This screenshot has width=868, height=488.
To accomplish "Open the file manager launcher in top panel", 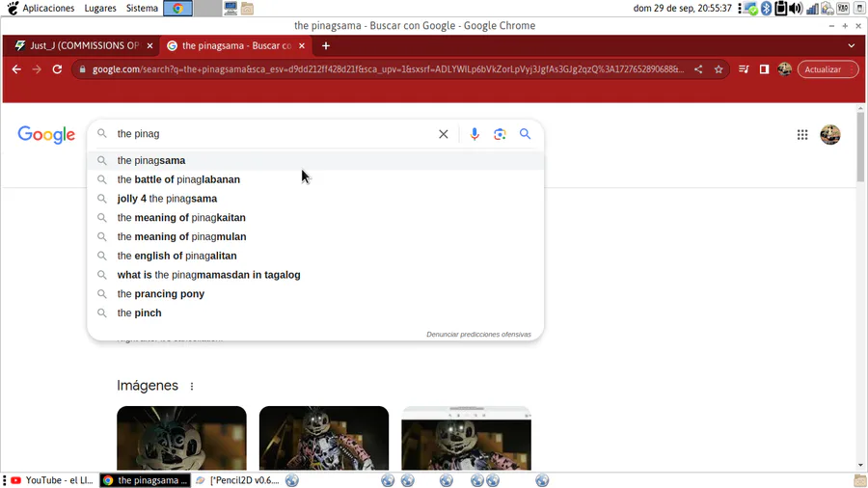I will [x=248, y=9].
